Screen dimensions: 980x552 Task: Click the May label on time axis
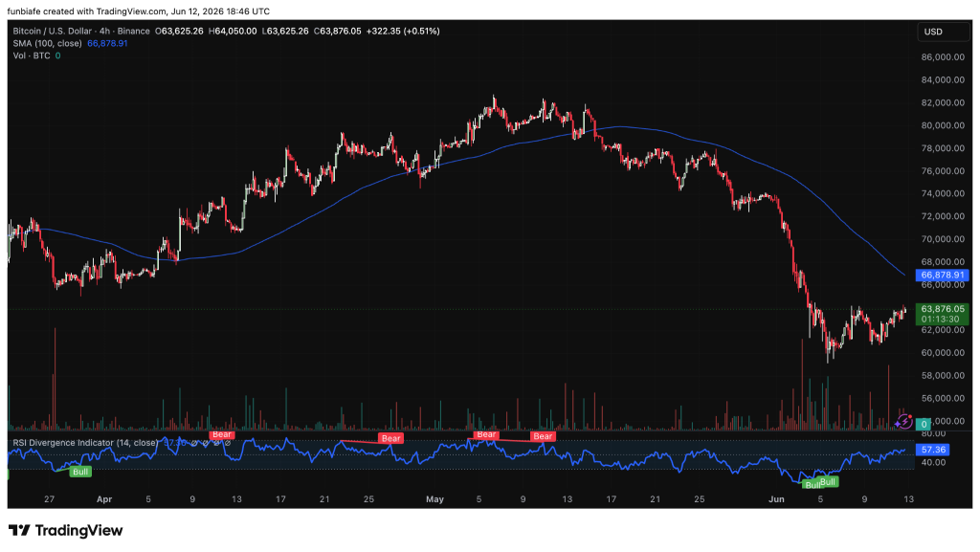click(x=435, y=499)
